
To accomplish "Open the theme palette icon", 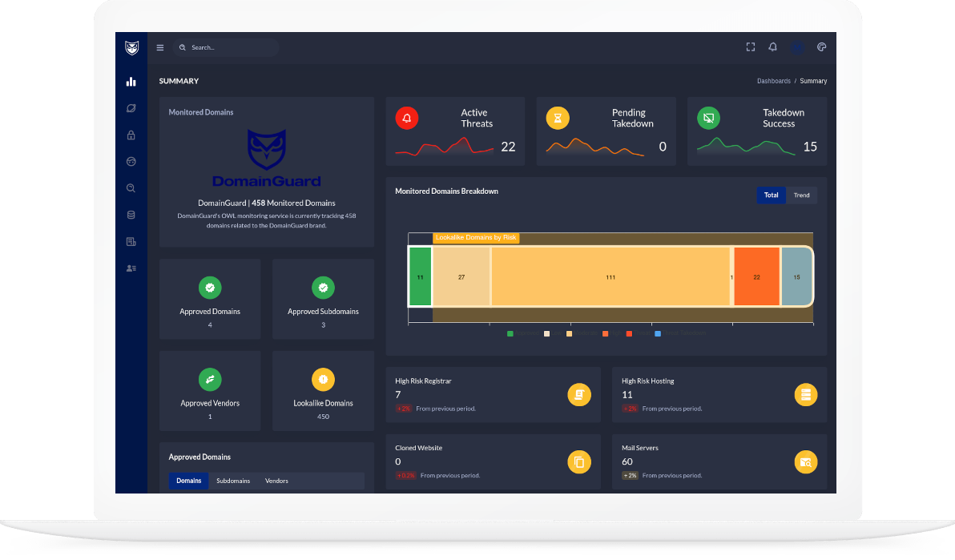I will tap(822, 47).
